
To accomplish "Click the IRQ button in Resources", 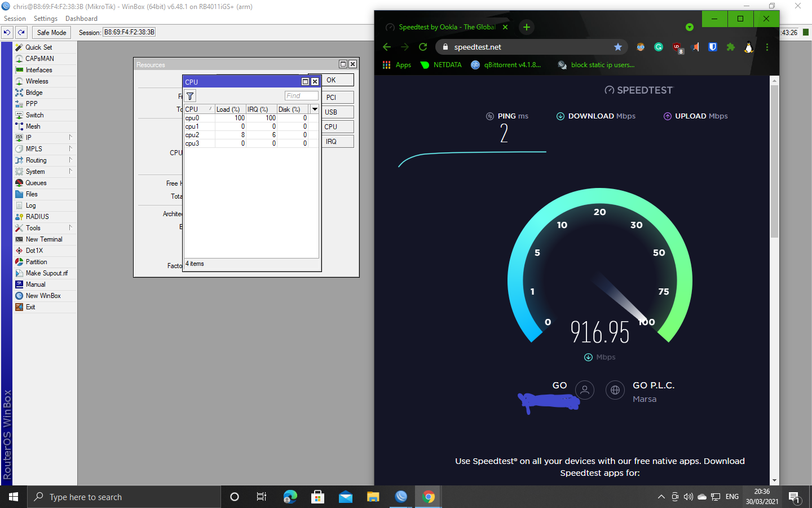I will (338, 141).
